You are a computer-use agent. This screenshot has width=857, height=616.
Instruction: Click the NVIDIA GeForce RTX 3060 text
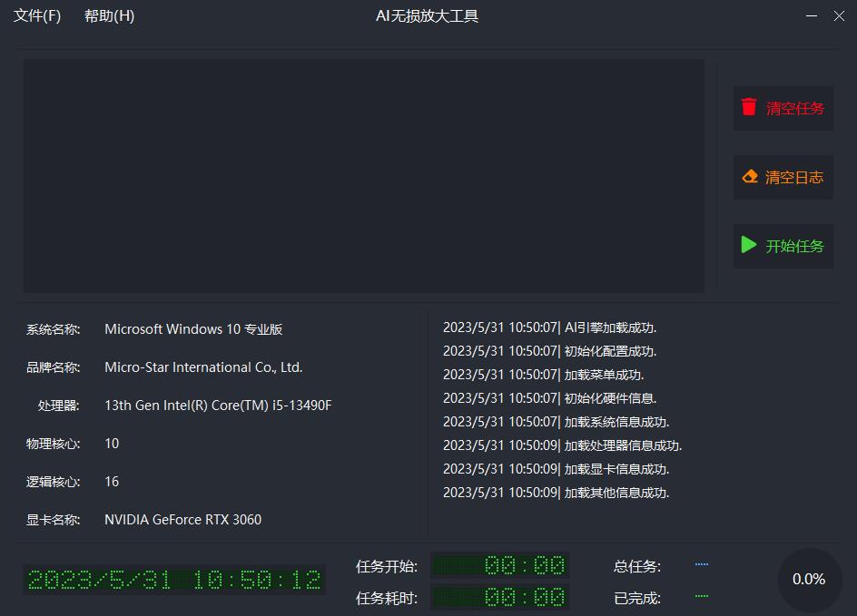tap(183, 519)
